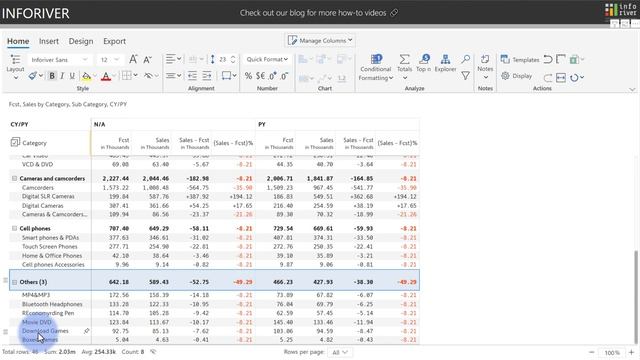Open Display settings

click(517, 76)
